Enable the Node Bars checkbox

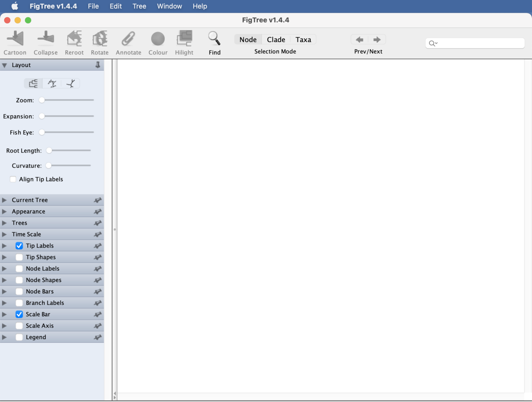tap(19, 291)
